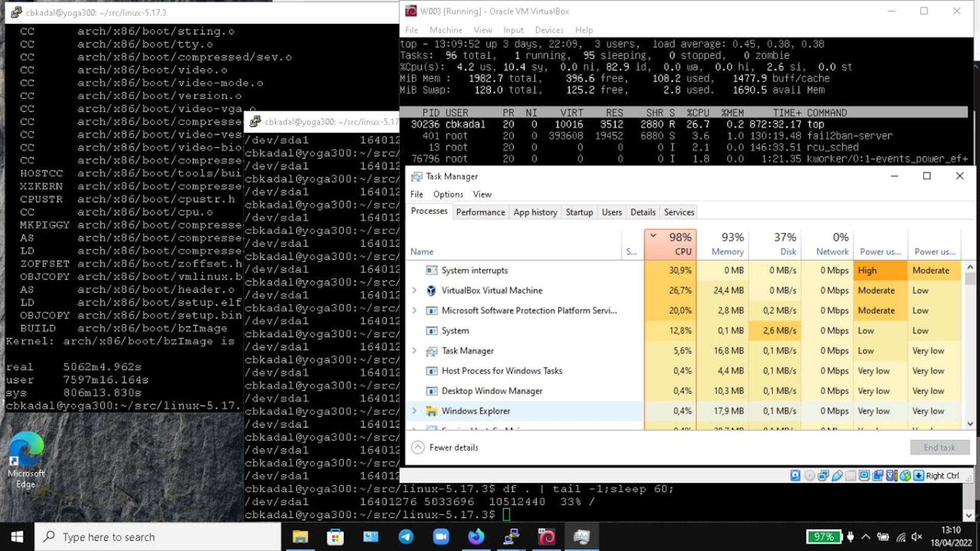
Task: Switch to Users tab
Action: pyautogui.click(x=611, y=212)
